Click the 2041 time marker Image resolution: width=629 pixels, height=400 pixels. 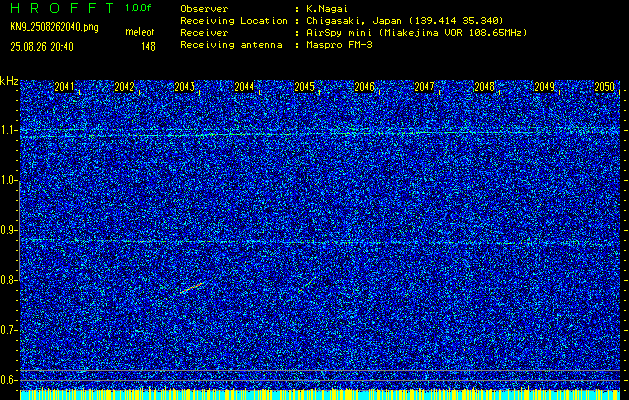point(64,87)
